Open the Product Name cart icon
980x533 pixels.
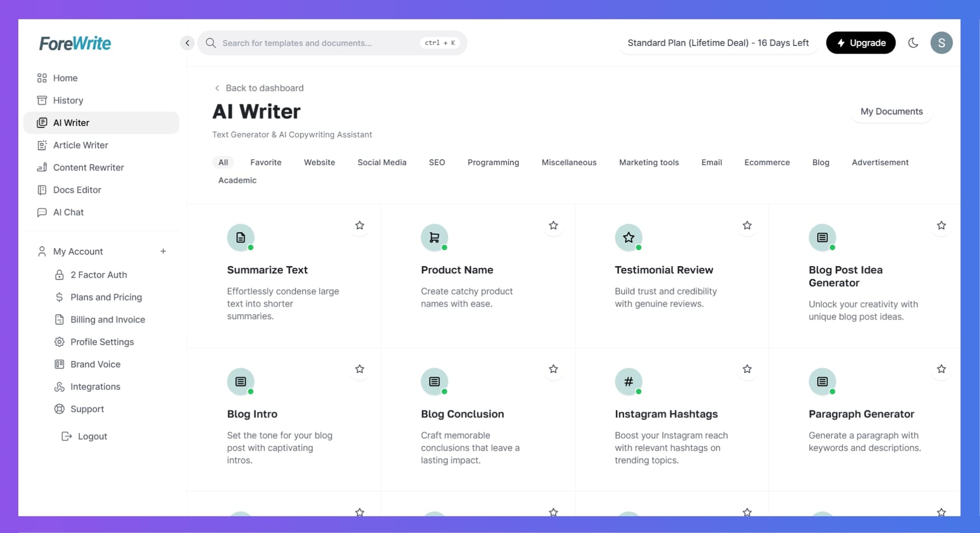[x=434, y=237]
